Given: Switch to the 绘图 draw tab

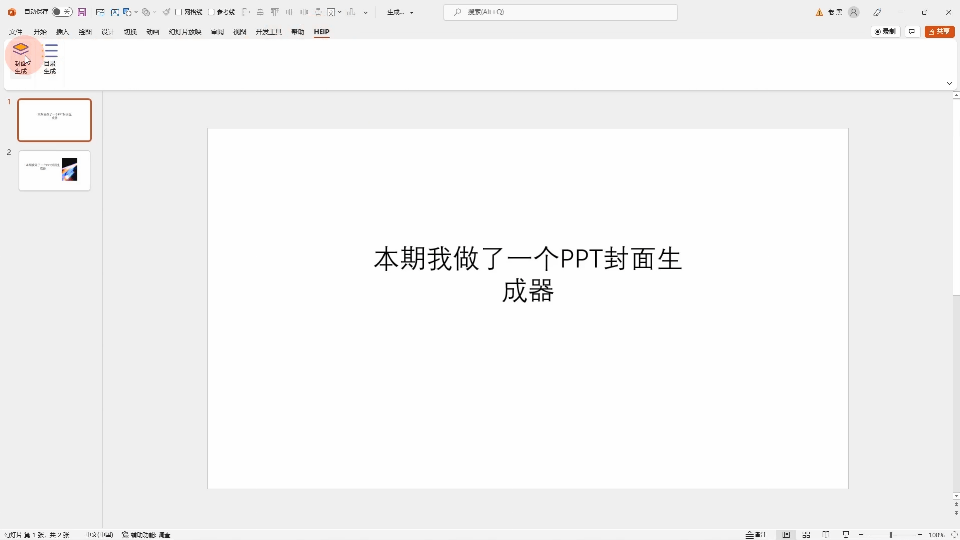Looking at the screenshot, I should tap(85, 32).
